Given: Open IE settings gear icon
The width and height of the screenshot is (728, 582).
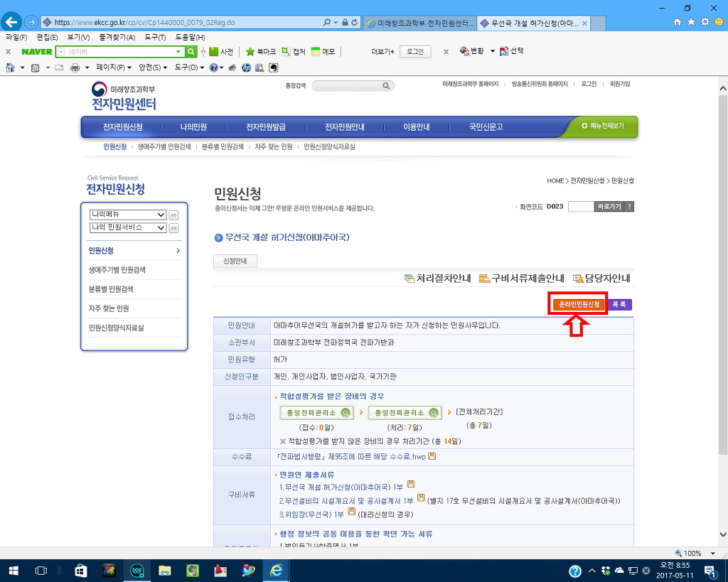Looking at the screenshot, I should click(x=705, y=22).
